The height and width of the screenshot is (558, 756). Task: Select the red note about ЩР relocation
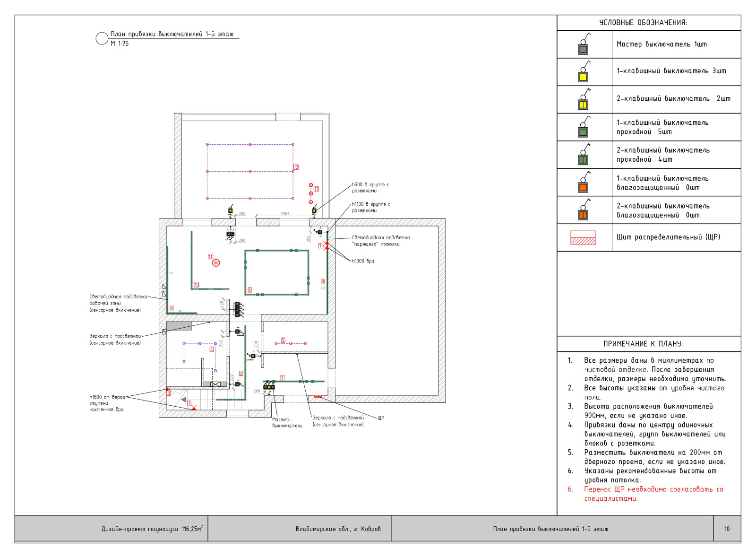(653, 494)
